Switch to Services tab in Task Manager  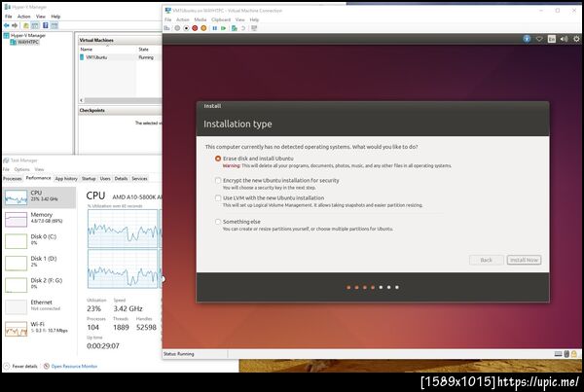(x=139, y=179)
